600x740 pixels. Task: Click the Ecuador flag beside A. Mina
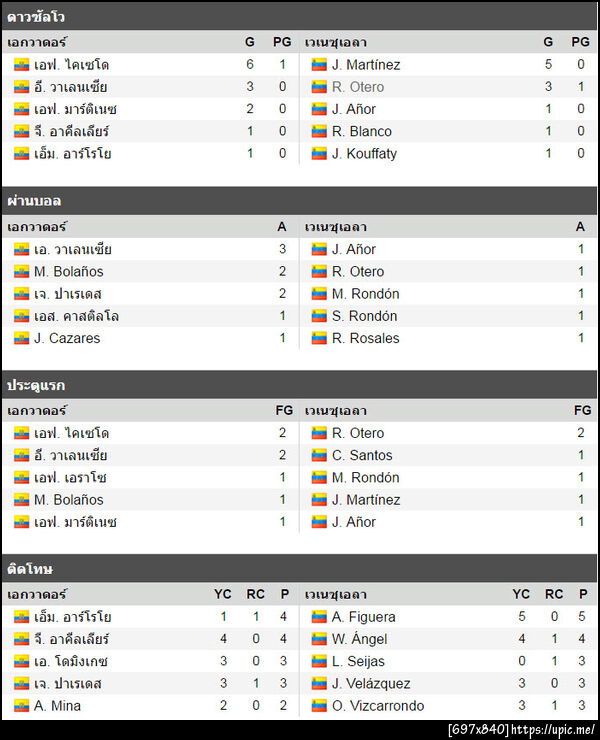[22, 706]
